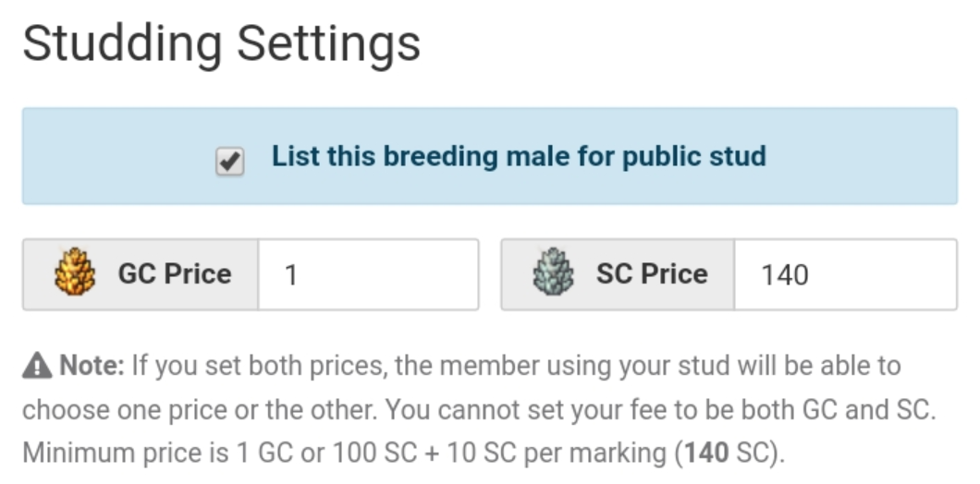Click "List this breeding male for public stud" label
Viewport: 980px width, 484px height.
click(518, 156)
